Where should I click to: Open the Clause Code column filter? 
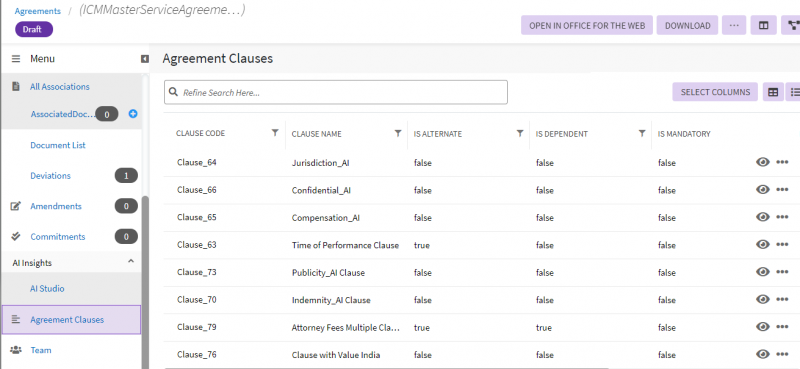(275, 133)
